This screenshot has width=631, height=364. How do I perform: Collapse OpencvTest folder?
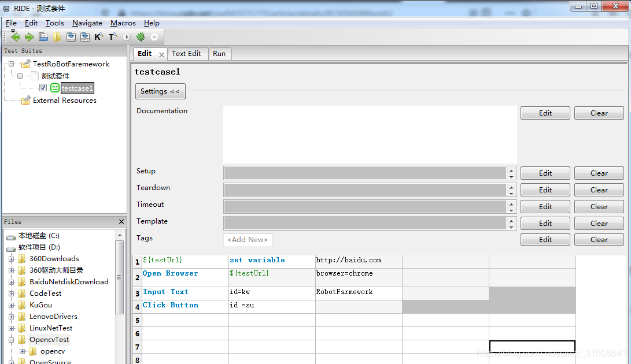(11, 340)
